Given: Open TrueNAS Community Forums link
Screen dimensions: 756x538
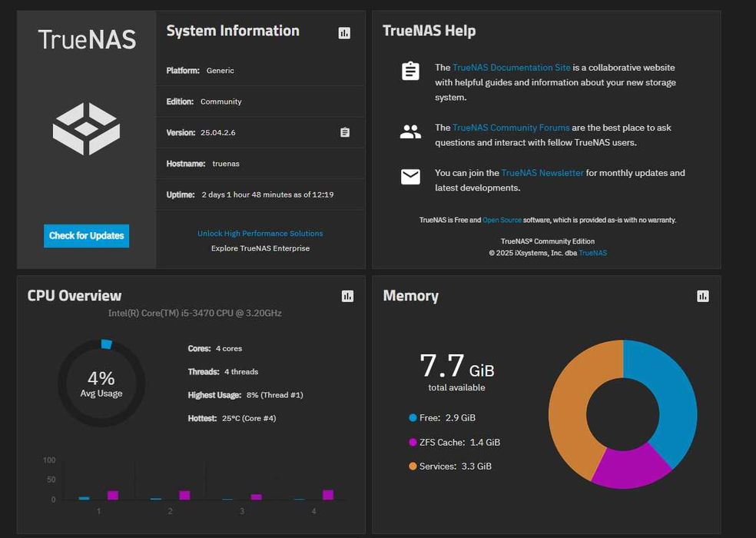Looking at the screenshot, I should (x=511, y=128).
